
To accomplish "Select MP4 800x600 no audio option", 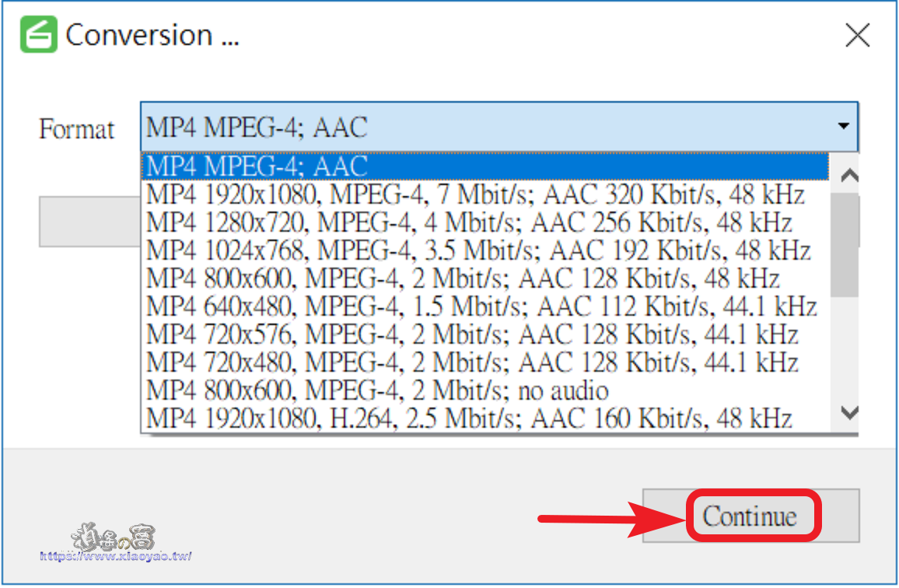I will point(485,390).
